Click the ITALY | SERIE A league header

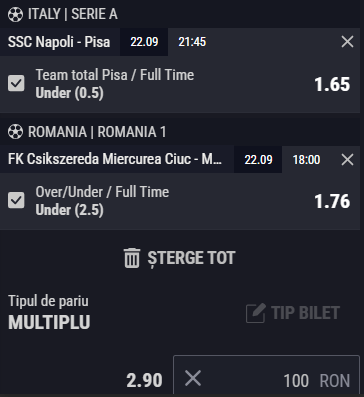73,14
